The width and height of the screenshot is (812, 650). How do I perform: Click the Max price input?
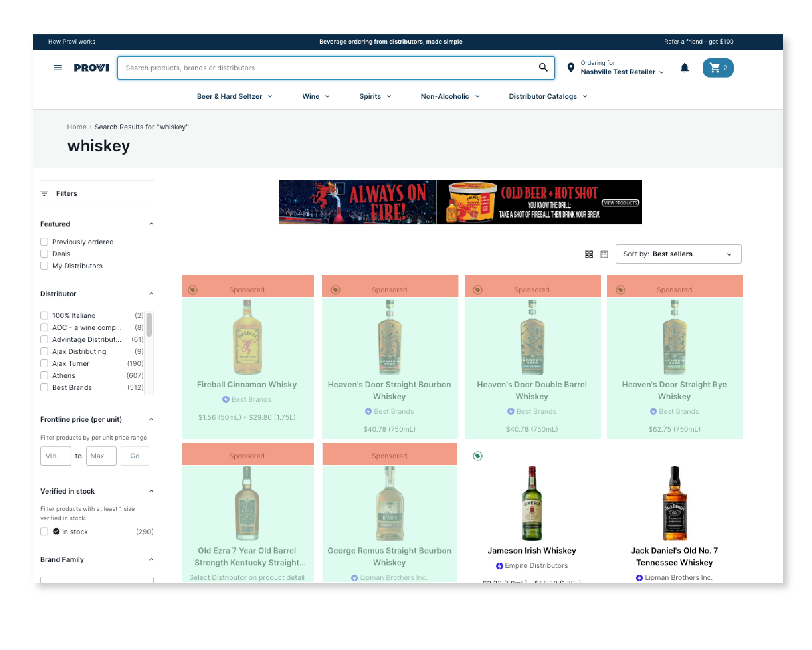pos(101,456)
